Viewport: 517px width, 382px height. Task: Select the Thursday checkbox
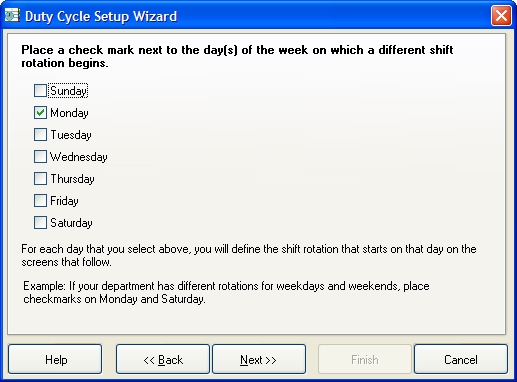click(x=40, y=179)
